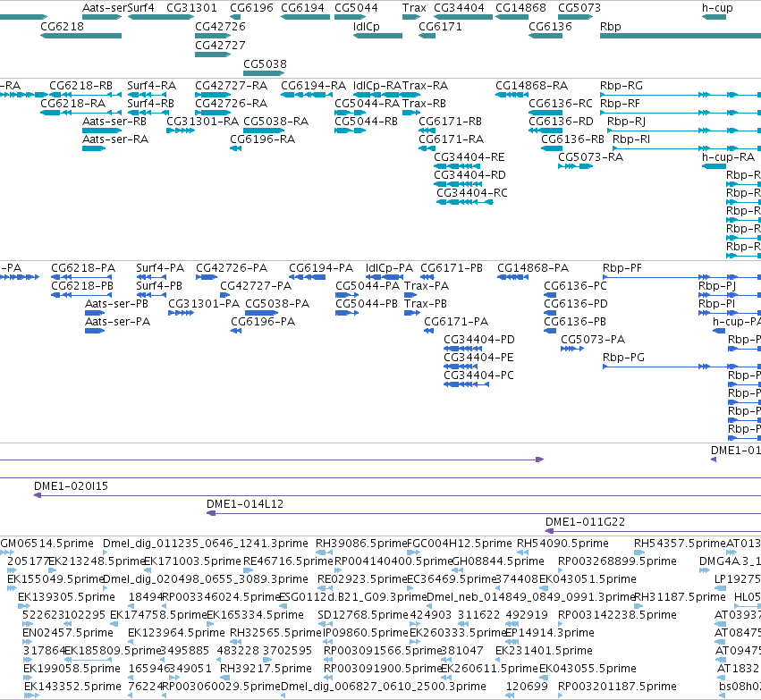Select transcript CG6194-RA
The height and width of the screenshot is (700, 761).
coord(307,95)
